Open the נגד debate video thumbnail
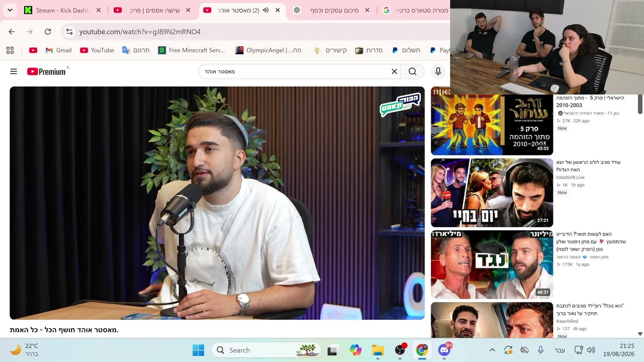 point(492,264)
